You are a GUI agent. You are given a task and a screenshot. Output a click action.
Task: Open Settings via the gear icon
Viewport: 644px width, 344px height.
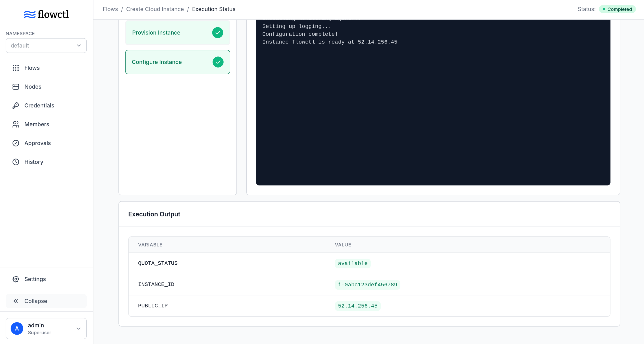tap(16, 279)
